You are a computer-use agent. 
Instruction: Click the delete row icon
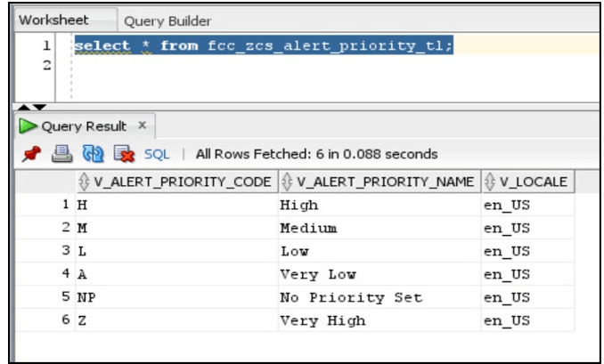coord(124,154)
